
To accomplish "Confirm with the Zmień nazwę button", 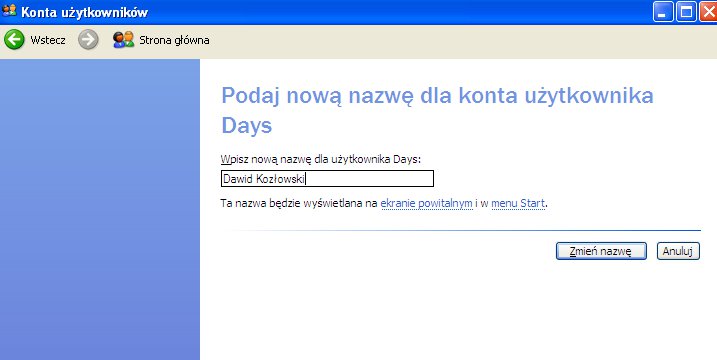I will point(601,251).
